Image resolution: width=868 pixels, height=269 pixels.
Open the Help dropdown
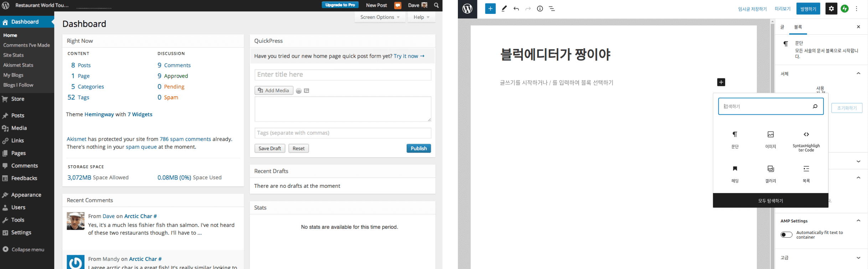point(421,17)
